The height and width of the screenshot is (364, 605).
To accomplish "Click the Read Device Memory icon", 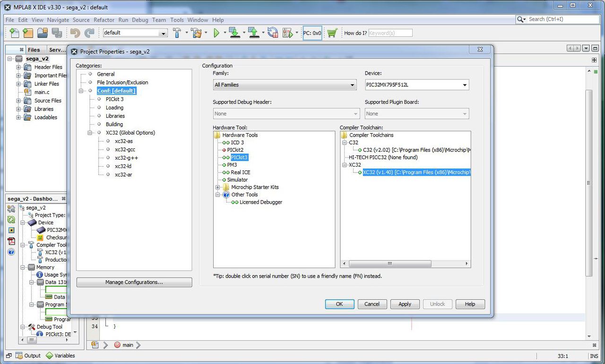I will coord(254,33).
